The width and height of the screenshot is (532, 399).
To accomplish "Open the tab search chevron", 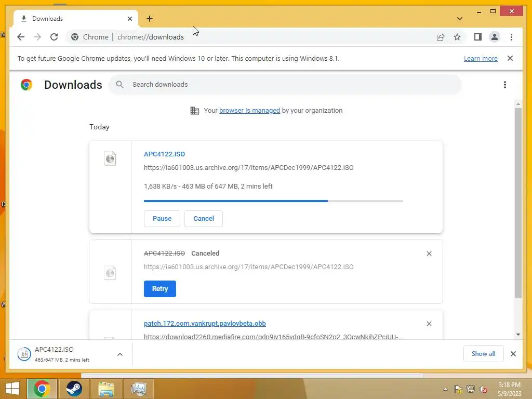I will 459,19.
